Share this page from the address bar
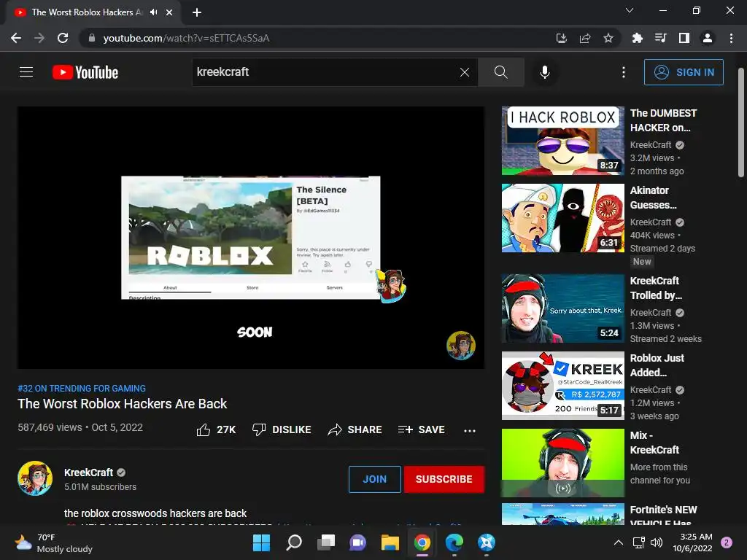The image size is (747, 560). pos(585,38)
